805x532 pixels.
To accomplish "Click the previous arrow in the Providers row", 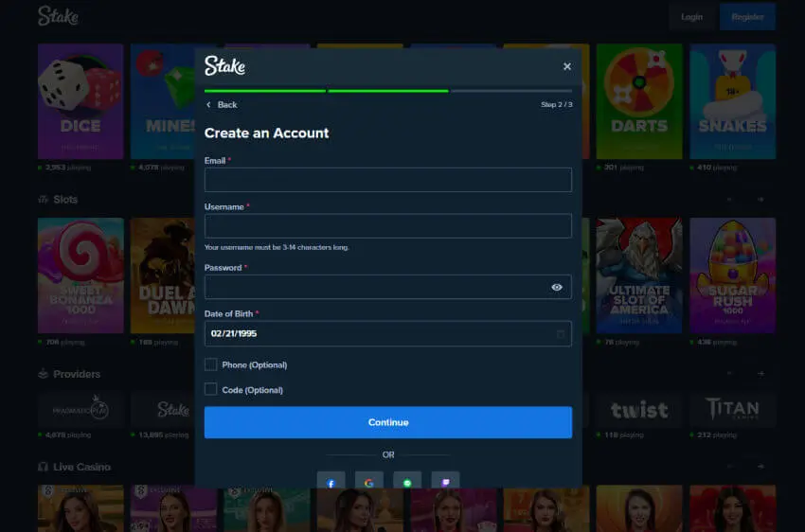I will coord(729,374).
